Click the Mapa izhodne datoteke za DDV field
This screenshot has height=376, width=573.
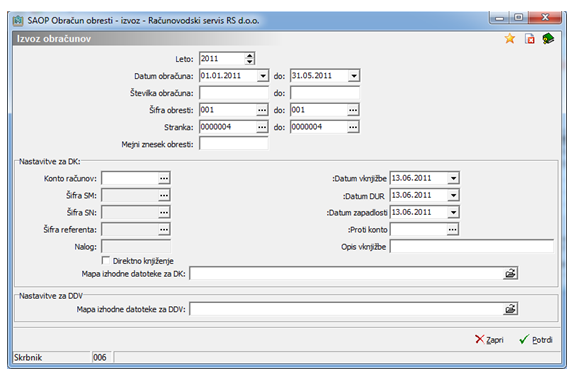click(346, 309)
